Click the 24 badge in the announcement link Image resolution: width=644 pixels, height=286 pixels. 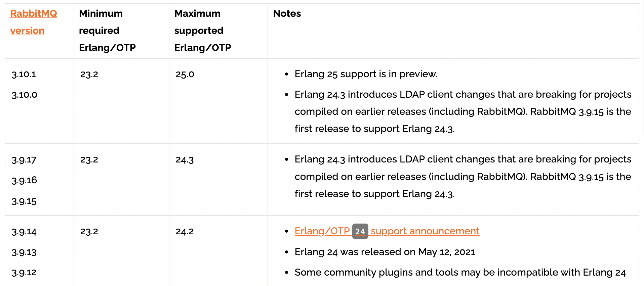tap(360, 231)
